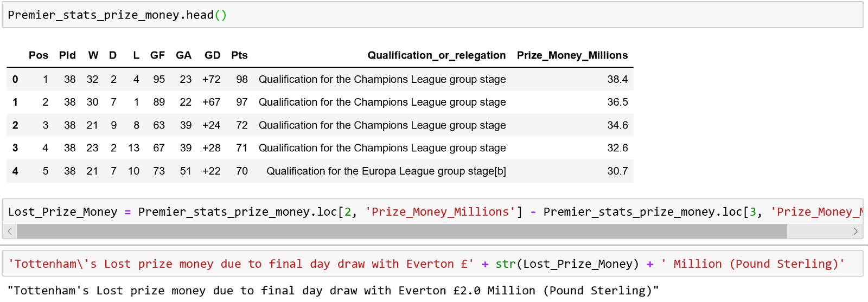
Task: Click the Qualification_or_relegation column header
Action: click(x=436, y=55)
